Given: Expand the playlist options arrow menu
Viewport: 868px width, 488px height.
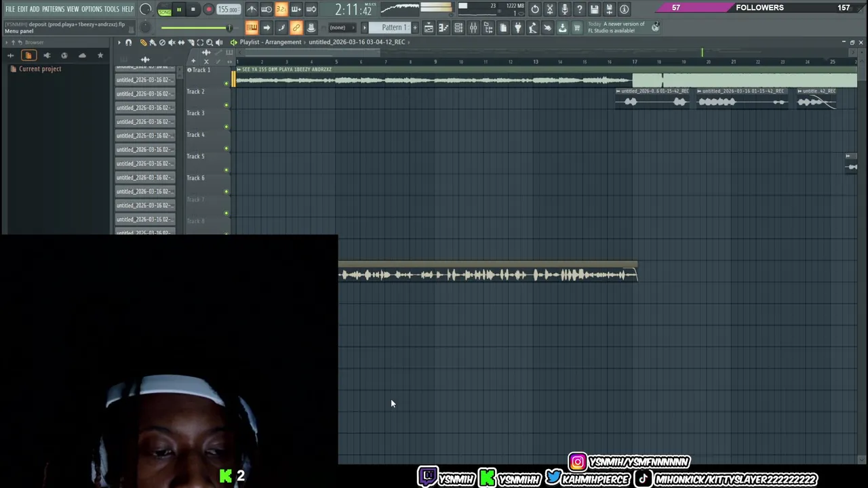Looking at the screenshot, I should pos(119,42).
